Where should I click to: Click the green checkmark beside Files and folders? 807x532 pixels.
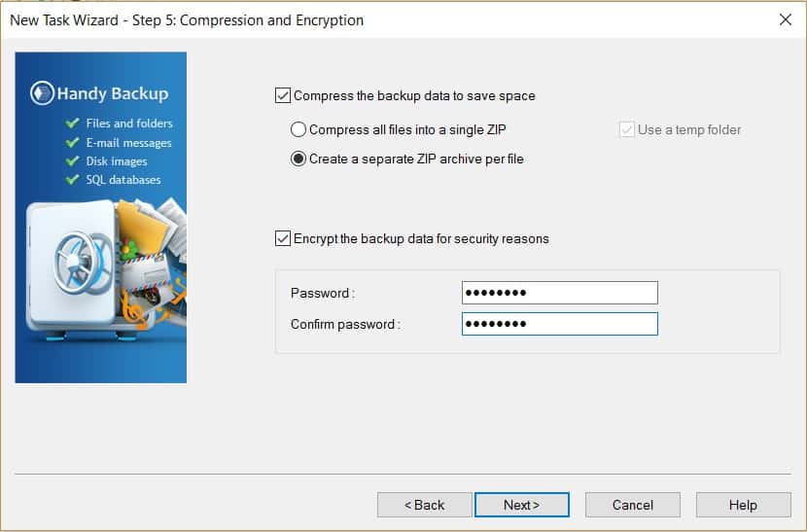pos(73,124)
